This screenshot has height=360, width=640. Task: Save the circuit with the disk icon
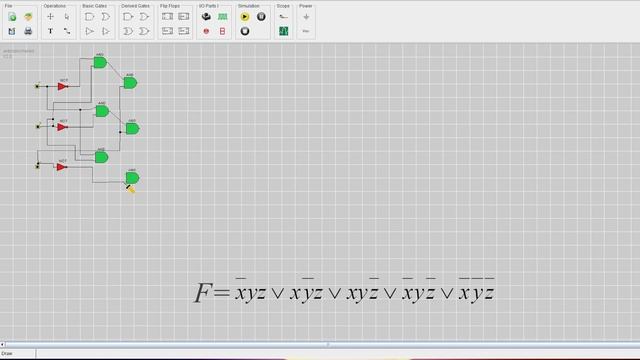(x=12, y=31)
